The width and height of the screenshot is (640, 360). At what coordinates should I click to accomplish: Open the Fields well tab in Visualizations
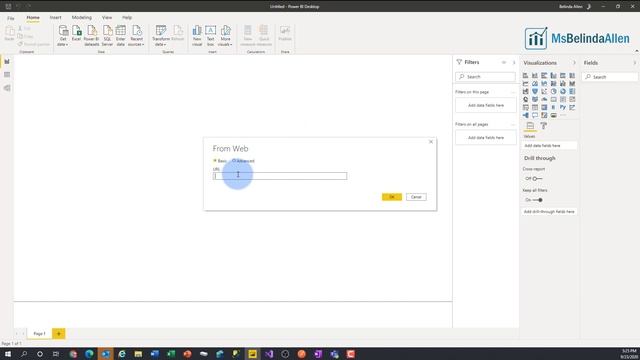[530, 126]
